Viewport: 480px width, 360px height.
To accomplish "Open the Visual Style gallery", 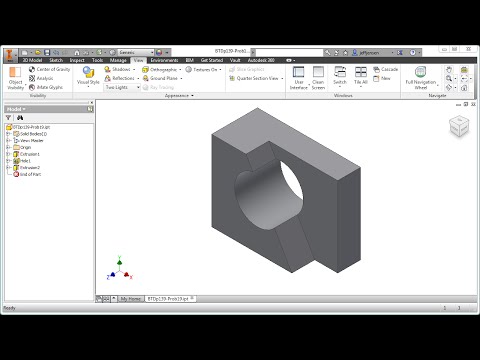I will coord(88,77).
